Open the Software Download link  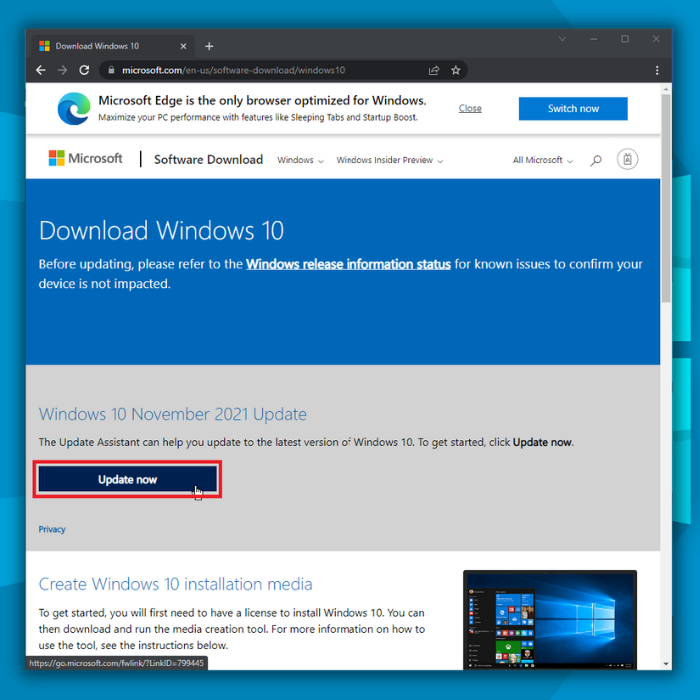[208, 159]
